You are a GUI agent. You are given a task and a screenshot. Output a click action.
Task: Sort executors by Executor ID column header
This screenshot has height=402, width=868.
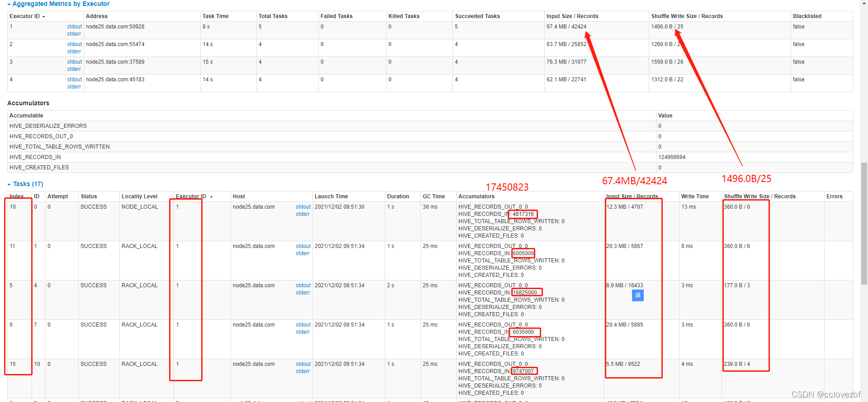coord(27,16)
